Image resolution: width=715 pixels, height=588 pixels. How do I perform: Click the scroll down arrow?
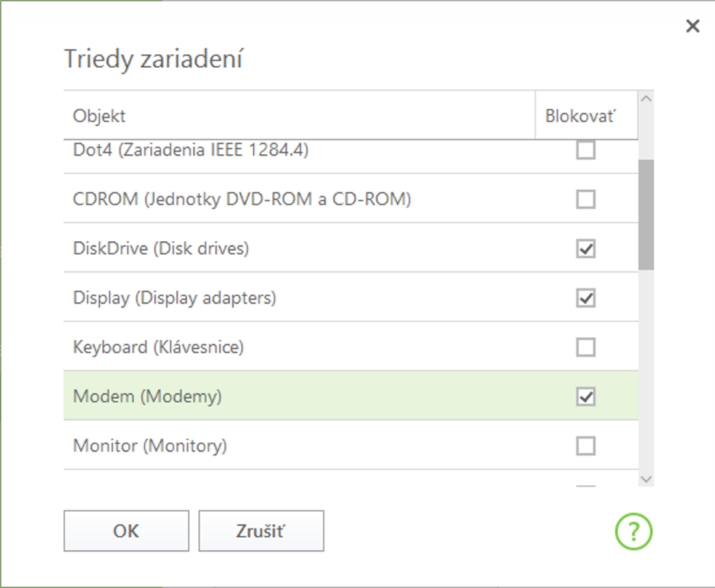pyautogui.click(x=646, y=479)
